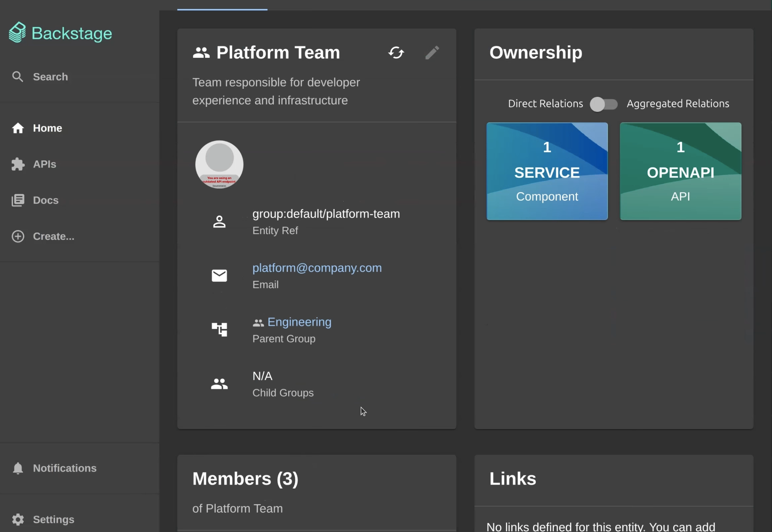Select the APIs puzzle icon
The height and width of the screenshot is (532, 772).
(17, 164)
